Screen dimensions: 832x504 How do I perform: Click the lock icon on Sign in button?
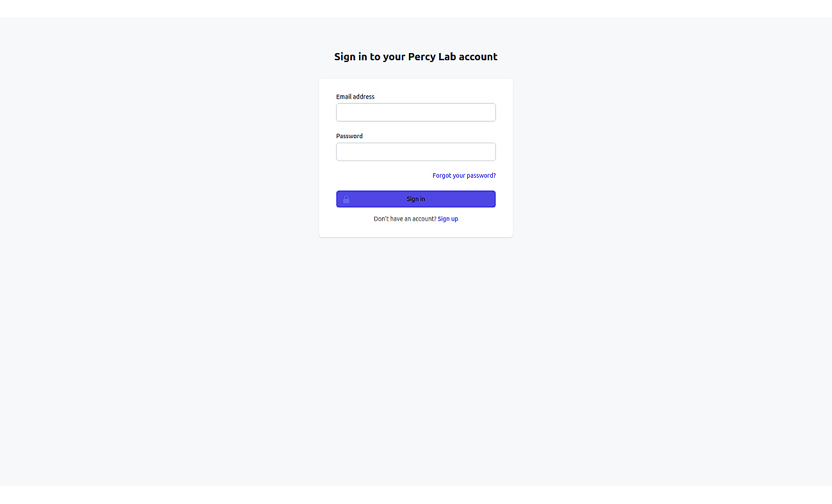(x=346, y=200)
